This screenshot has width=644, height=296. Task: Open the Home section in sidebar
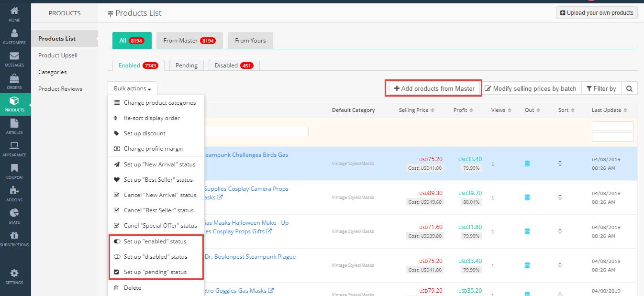[x=14, y=14]
